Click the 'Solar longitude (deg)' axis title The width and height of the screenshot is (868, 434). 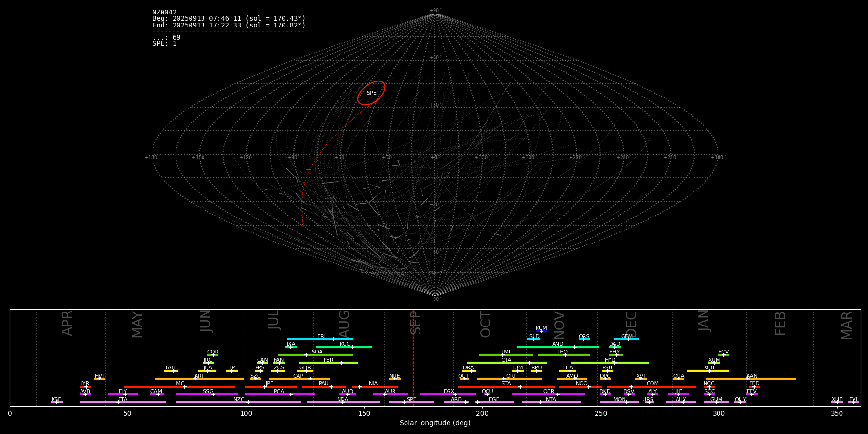point(435,423)
